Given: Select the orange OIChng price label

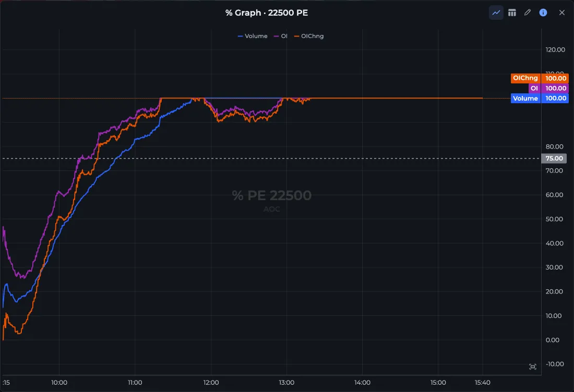Looking at the screenshot, I should [x=540, y=78].
